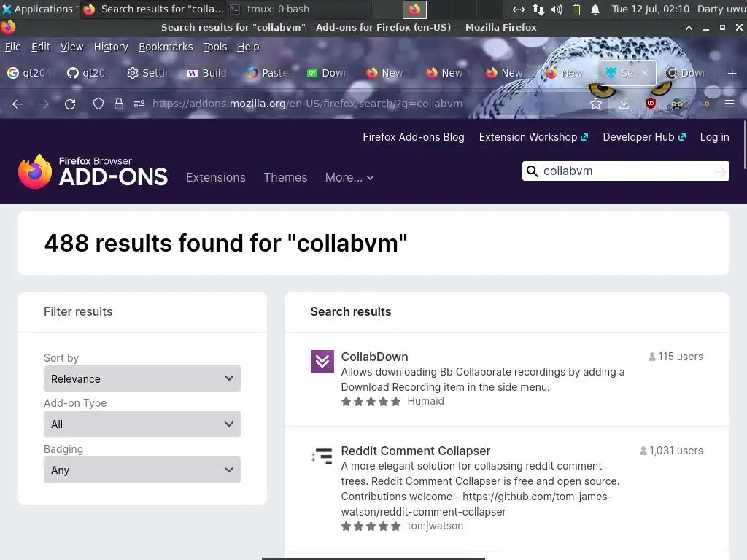Image resolution: width=747 pixels, height=560 pixels.
Task: Click the CollabDown add-on icon
Action: [322, 362]
